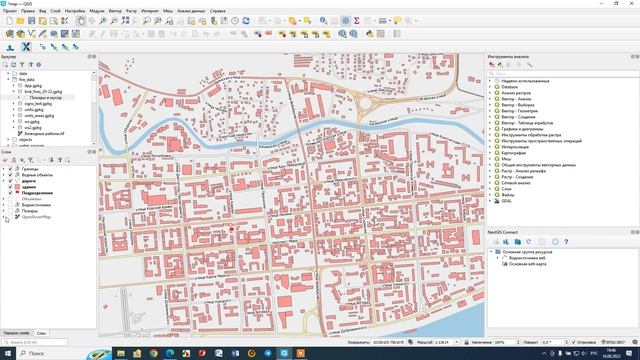Expand the GDAL toolbox group
This screenshot has width=640, height=360.
(x=490, y=201)
